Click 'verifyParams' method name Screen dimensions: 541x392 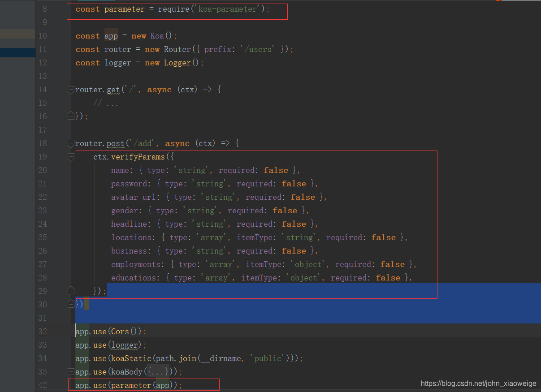(138, 157)
